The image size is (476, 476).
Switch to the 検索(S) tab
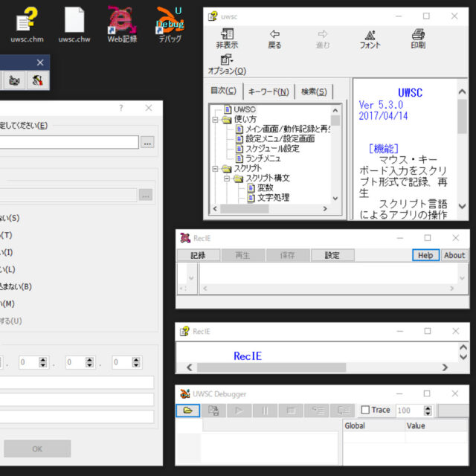[314, 91]
